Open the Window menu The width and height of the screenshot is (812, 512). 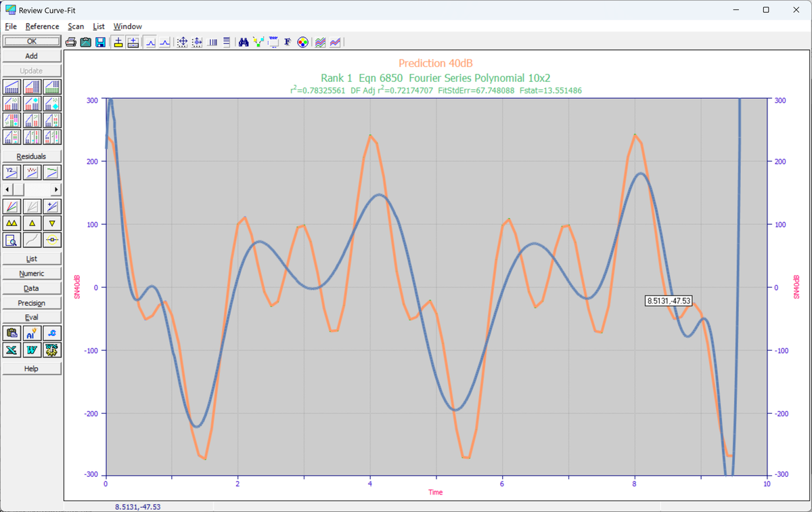128,26
